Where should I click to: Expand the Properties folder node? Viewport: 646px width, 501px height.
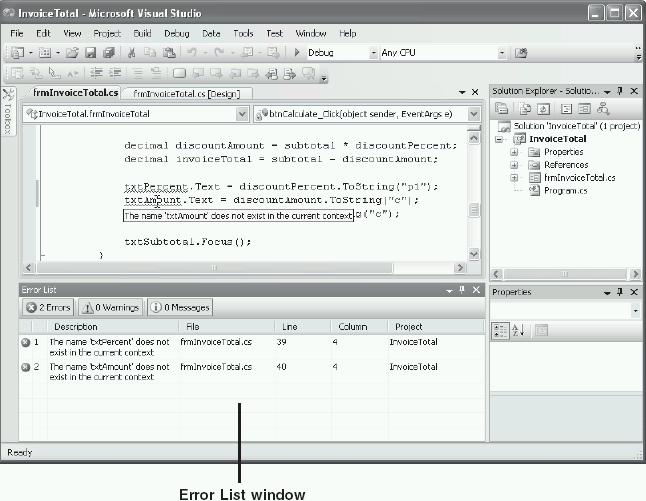coord(514,152)
